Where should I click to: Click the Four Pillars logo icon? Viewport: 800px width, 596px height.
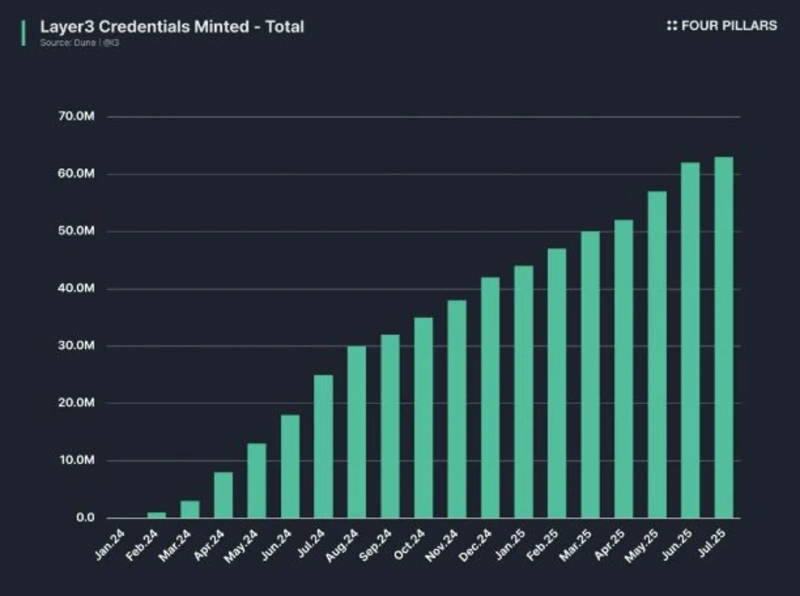tap(671, 26)
